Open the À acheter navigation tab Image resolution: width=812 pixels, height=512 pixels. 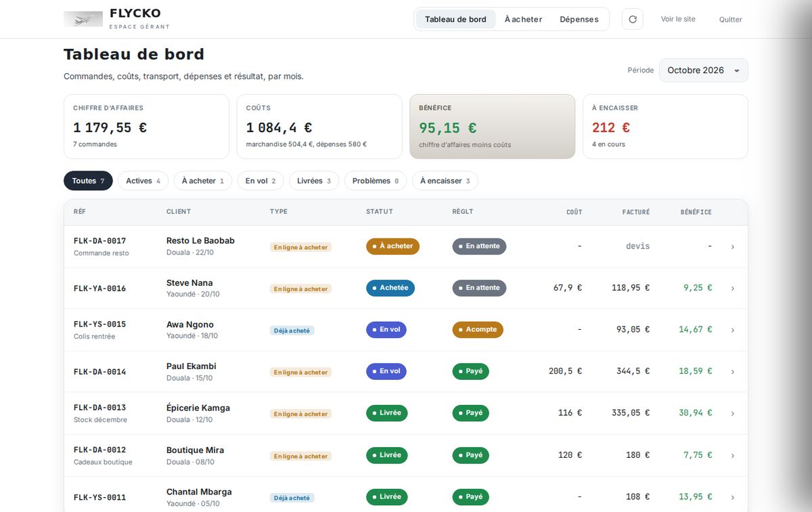point(523,19)
